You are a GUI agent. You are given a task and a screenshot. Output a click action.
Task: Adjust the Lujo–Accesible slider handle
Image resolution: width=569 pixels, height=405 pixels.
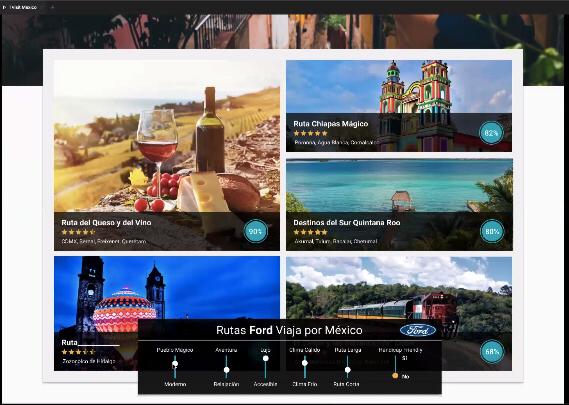[x=266, y=358]
